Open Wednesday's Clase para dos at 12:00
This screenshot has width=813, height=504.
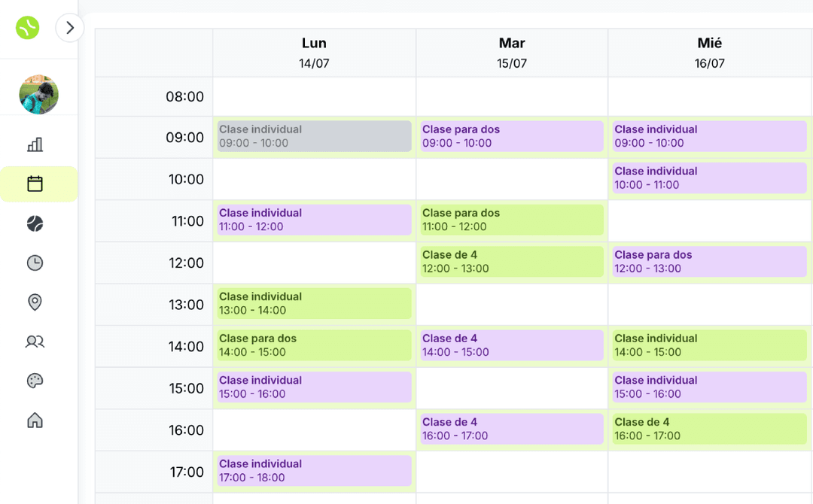(709, 262)
